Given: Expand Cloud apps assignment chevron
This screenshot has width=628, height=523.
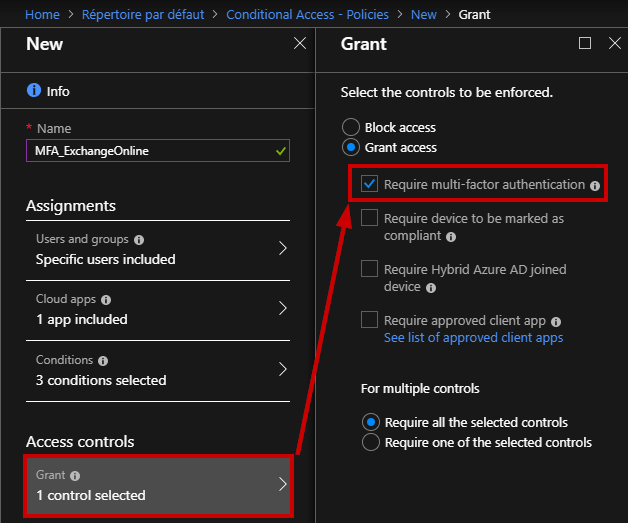Looking at the screenshot, I should coord(283,308).
